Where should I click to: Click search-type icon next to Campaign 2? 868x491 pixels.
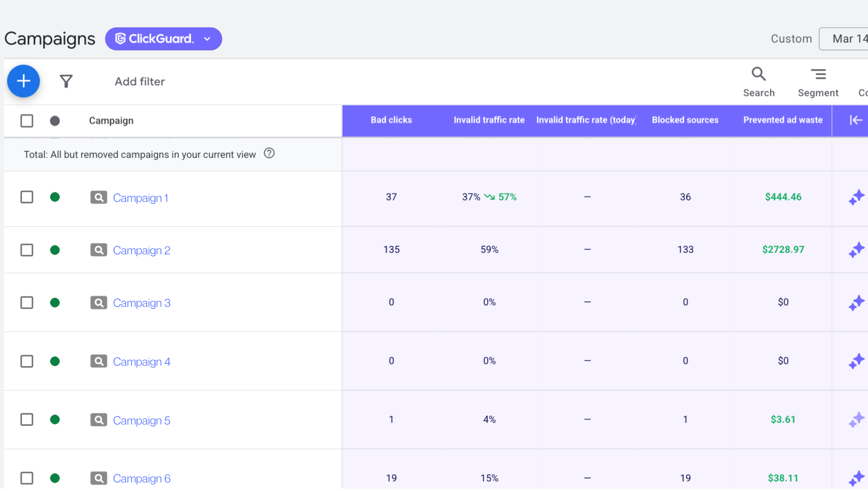pos(99,250)
